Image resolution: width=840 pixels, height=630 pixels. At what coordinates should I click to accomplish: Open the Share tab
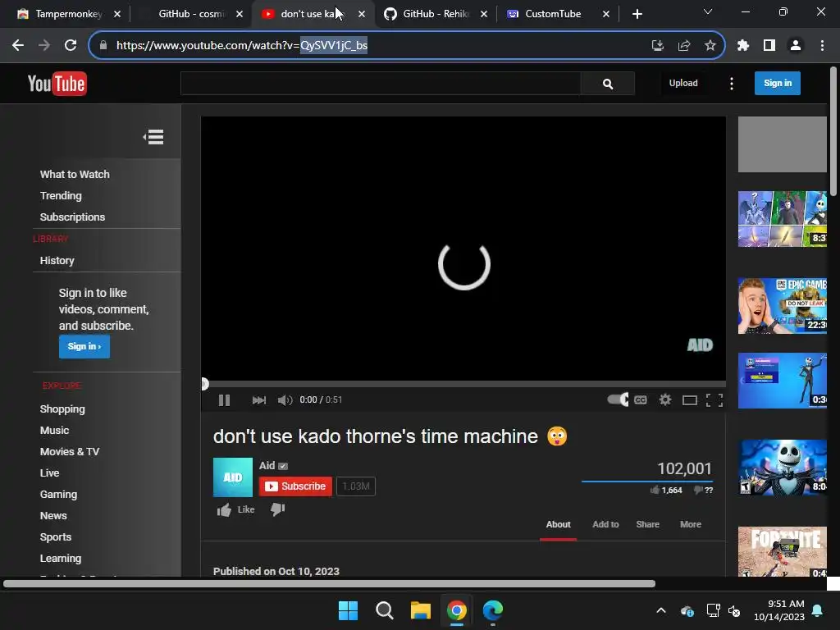[x=647, y=524]
